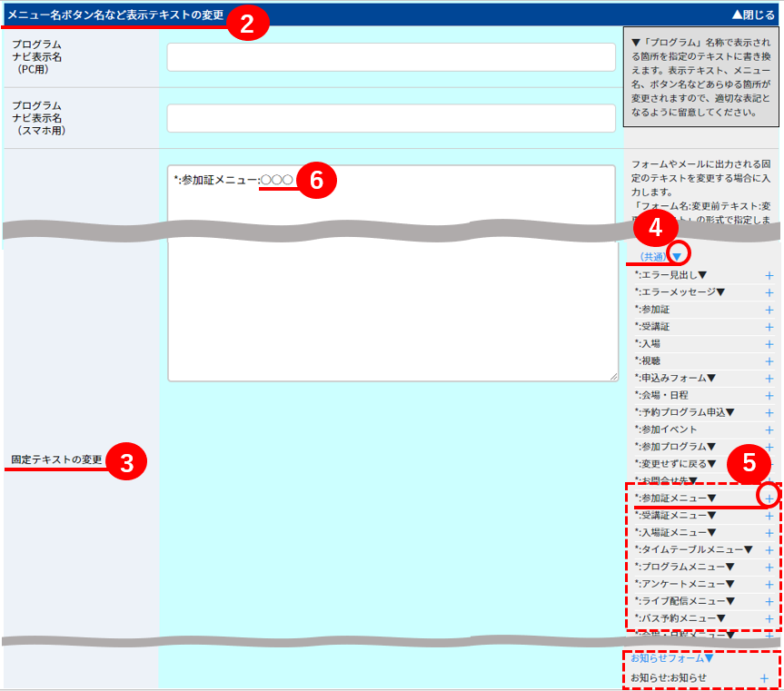Click the plus icon on the *:参加証 row
Screen dimensions: 784x691
(769, 310)
